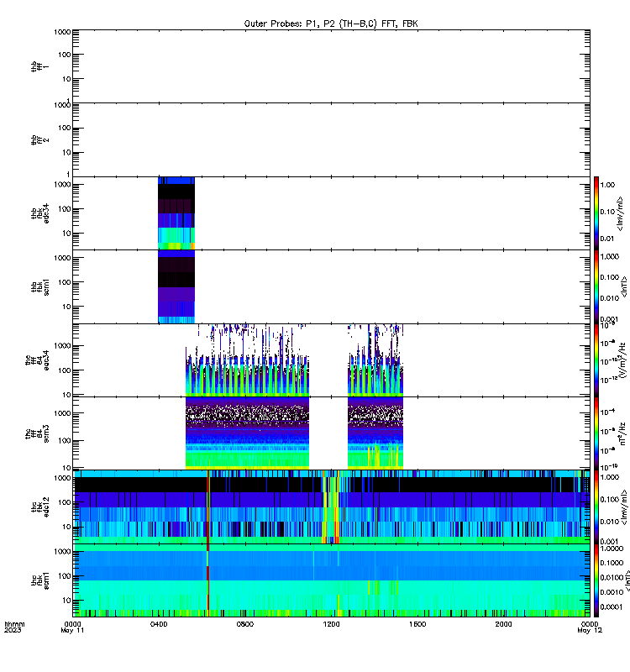The height and width of the screenshot is (672, 630).
Task: Click the (V/m)²/Hz color bar for thc eac34
Action: [596, 360]
